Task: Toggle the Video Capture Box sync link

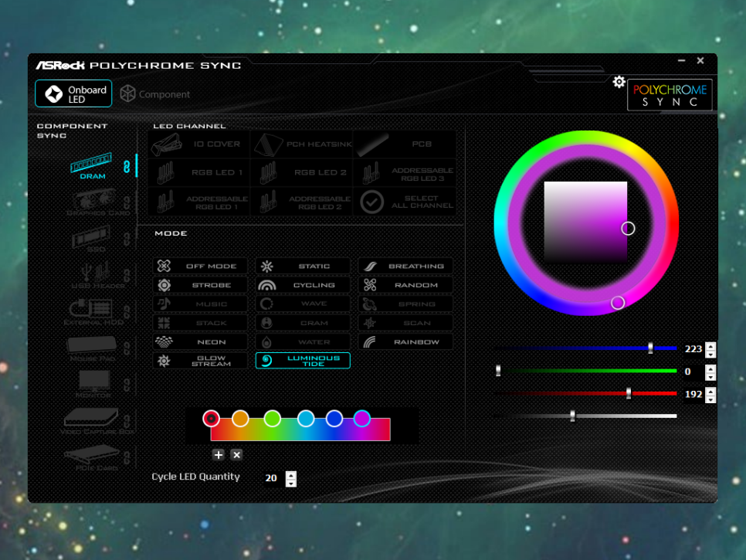Action: point(127,421)
